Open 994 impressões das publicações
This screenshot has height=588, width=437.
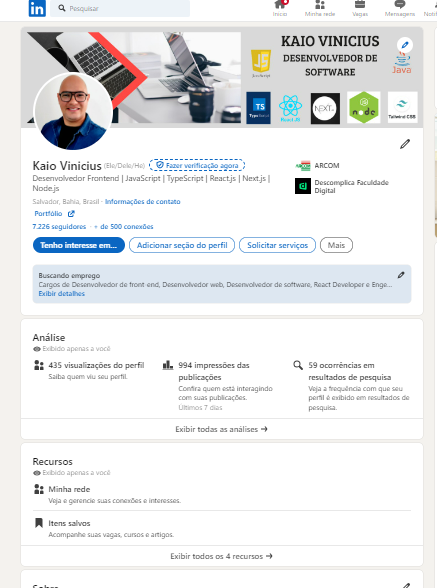[214, 371]
